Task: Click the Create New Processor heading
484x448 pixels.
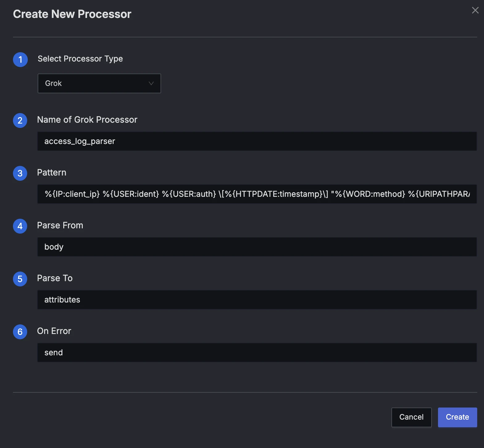Action: pyautogui.click(x=72, y=14)
